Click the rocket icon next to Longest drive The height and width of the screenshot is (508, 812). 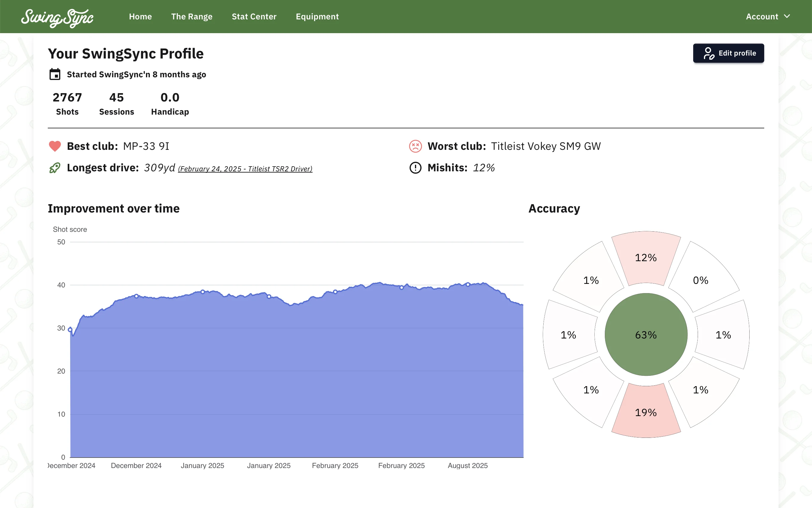coord(55,168)
